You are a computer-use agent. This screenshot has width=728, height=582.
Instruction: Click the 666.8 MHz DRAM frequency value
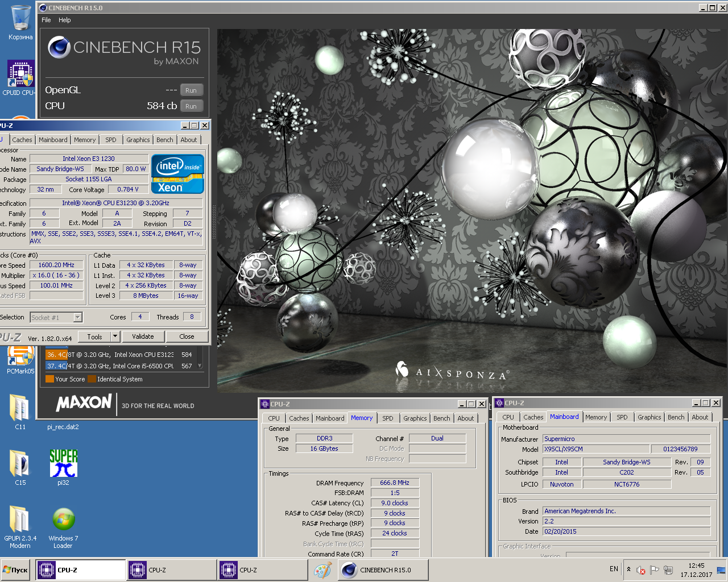395,483
